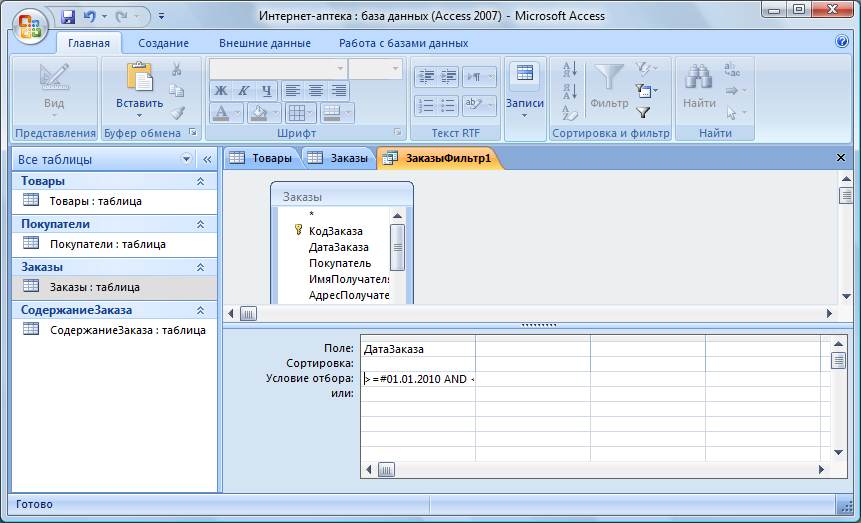Viewport: 861px width, 523px height.
Task: Toggle bold Ж formatting
Action: [221, 91]
